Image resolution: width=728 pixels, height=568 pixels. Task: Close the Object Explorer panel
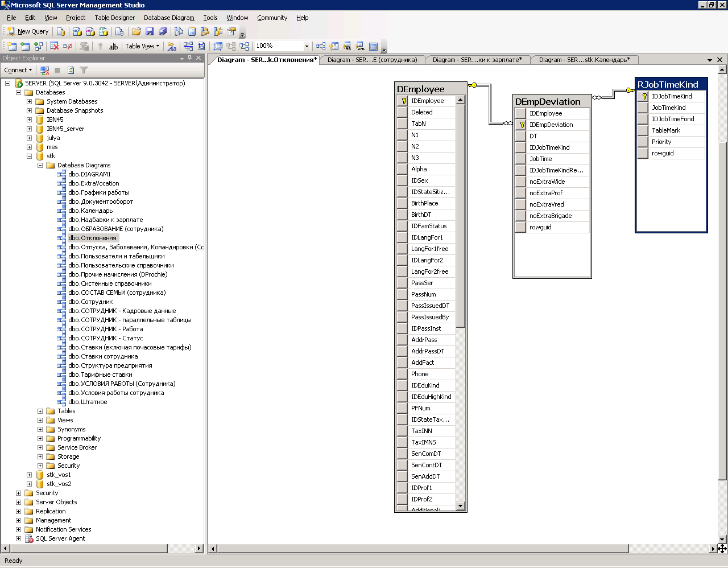click(x=198, y=58)
